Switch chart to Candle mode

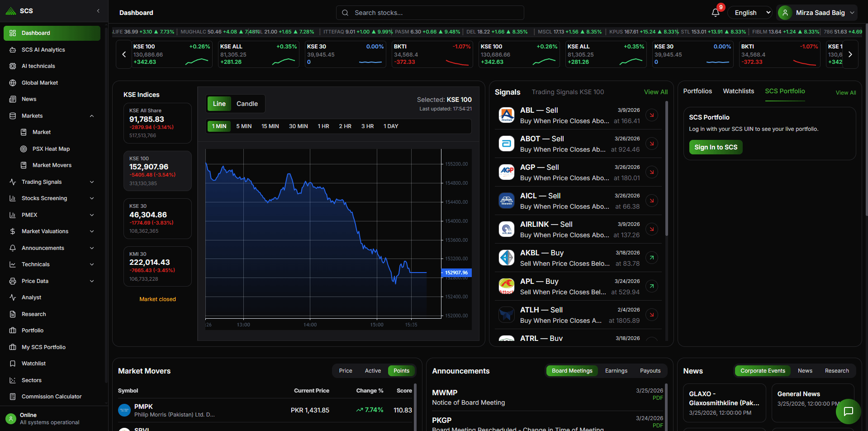[x=247, y=104]
